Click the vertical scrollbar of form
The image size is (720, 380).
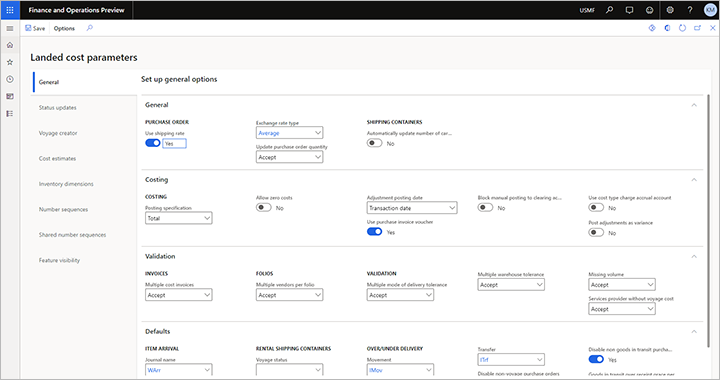click(708, 220)
